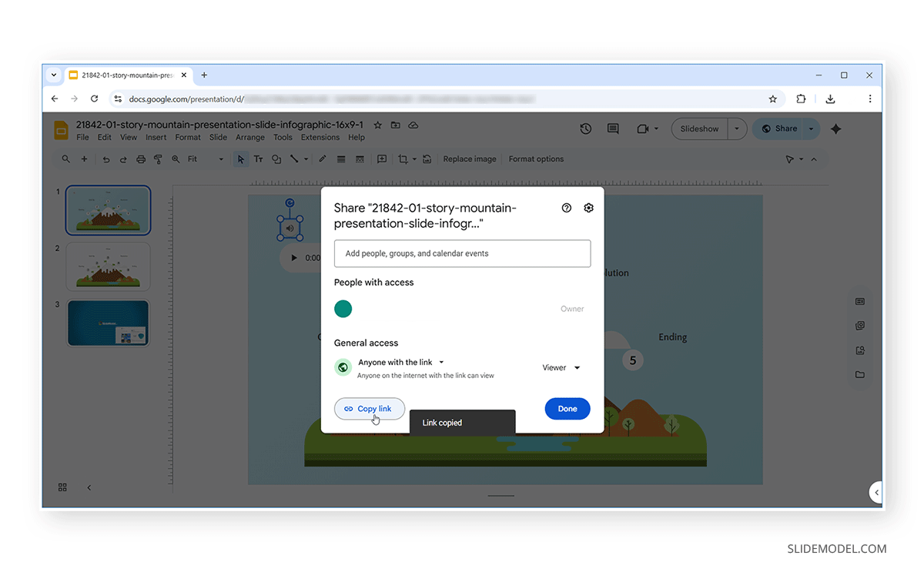Open Gemini with the spark icon
The height and width of the screenshot is (572, 924).
835,129
